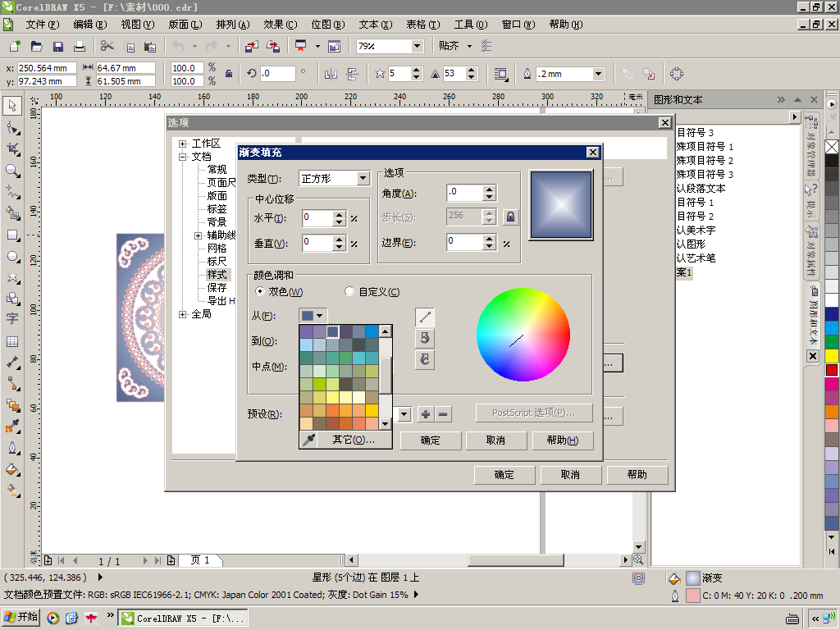Click 其它(O)... more colors button
Viewport: 840px width, 630px height.
coord(354,440)
